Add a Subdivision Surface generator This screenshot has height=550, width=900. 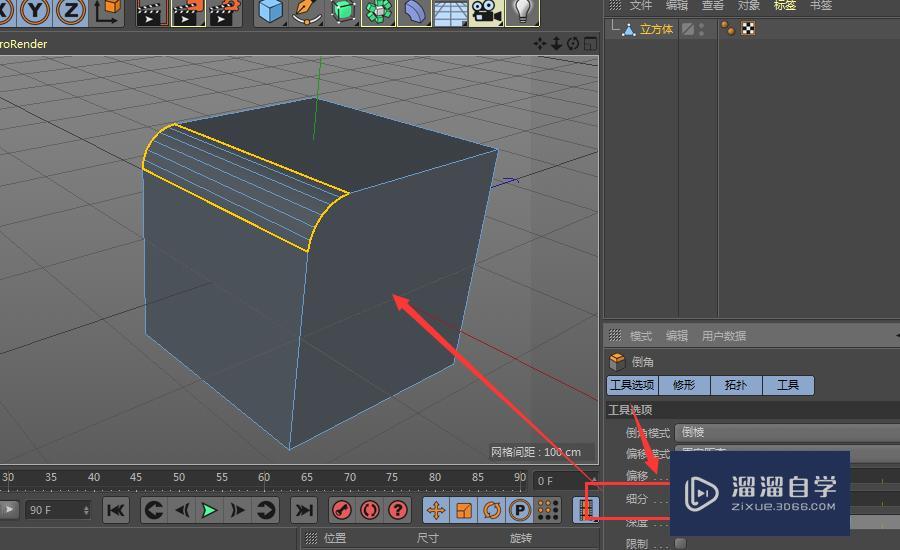(343, 11)
